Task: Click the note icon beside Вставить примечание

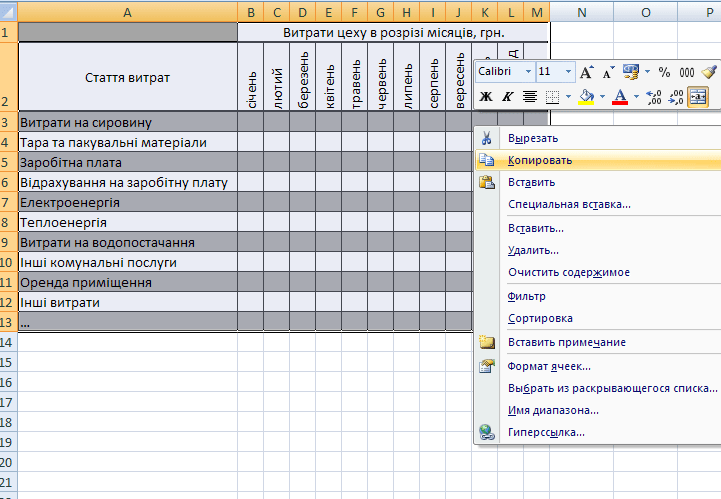Action: point(486,342)
